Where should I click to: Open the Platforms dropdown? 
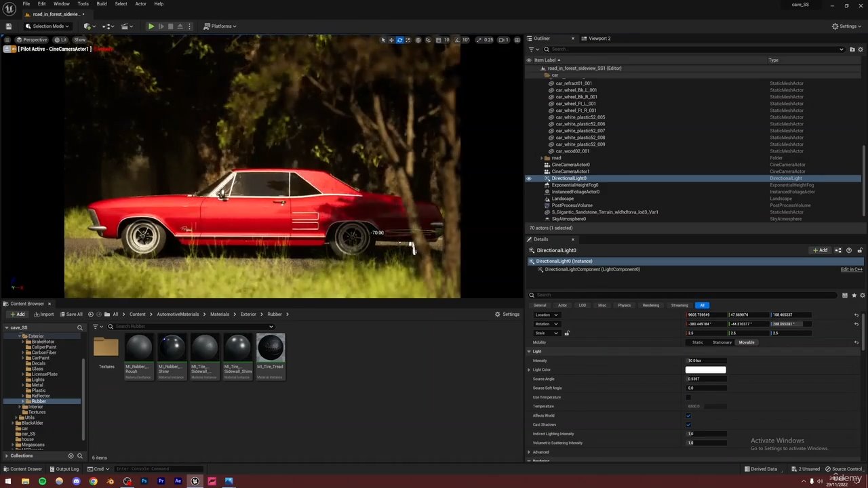click(x=220, y=26)
